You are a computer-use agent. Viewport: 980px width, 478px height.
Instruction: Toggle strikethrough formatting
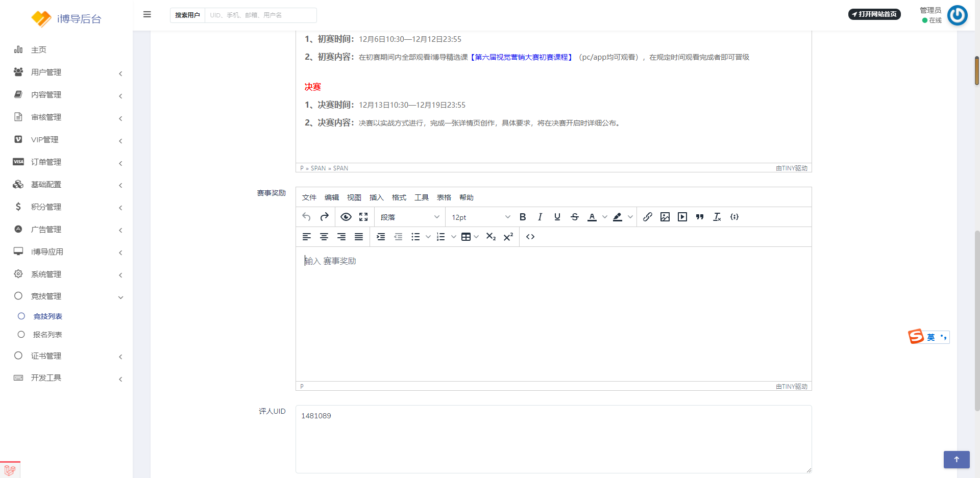coord(575,217)
